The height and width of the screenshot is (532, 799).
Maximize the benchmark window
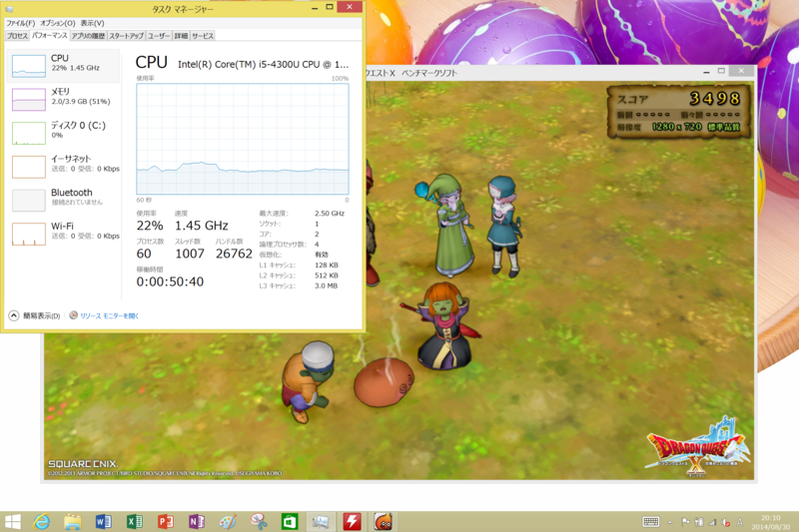[x=721, y=71]
